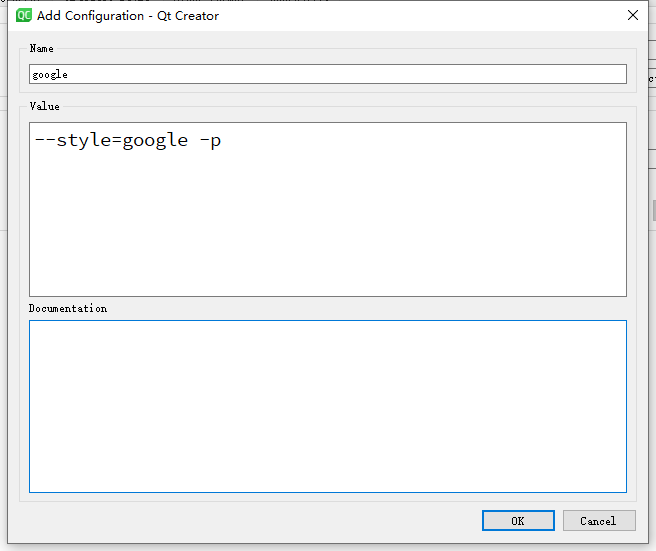Focus the Name input field

coord(328,74)
